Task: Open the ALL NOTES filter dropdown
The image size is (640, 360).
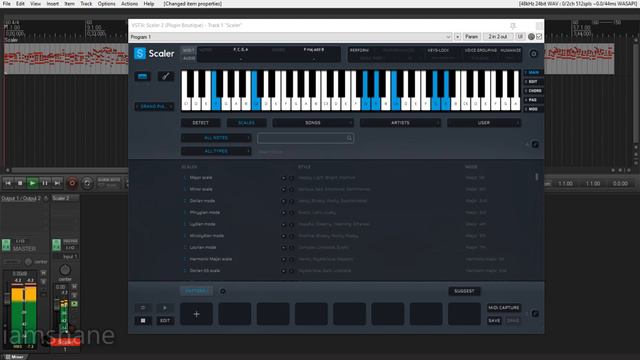Action: 216,138
